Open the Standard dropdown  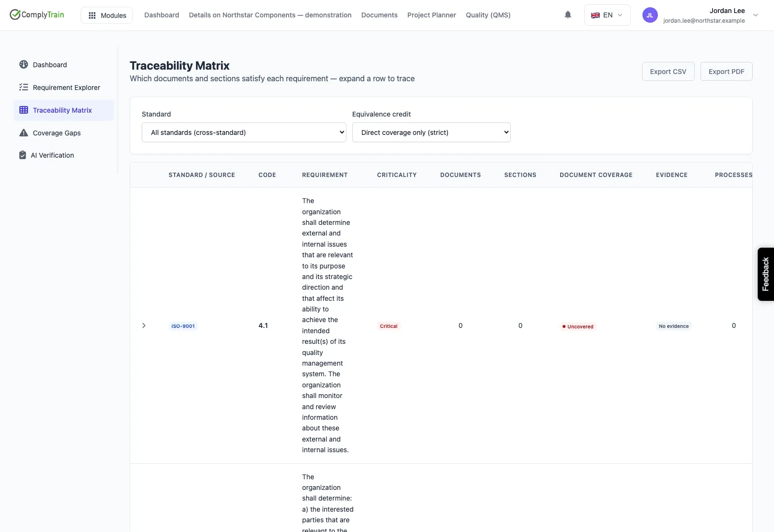click(x=244, y=132)
